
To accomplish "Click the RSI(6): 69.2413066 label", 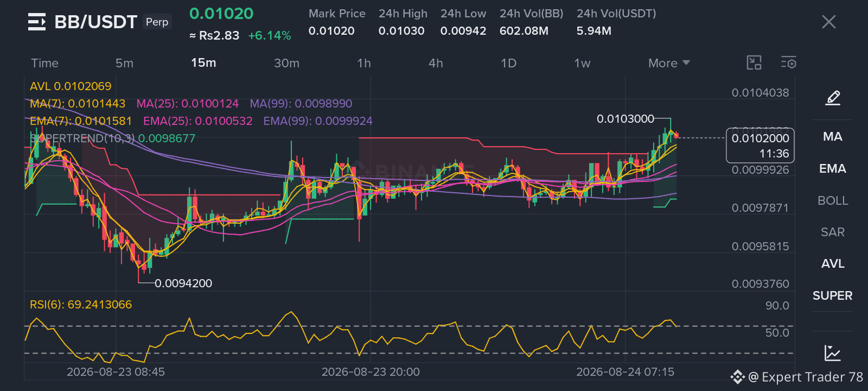I will click(81, 305).
